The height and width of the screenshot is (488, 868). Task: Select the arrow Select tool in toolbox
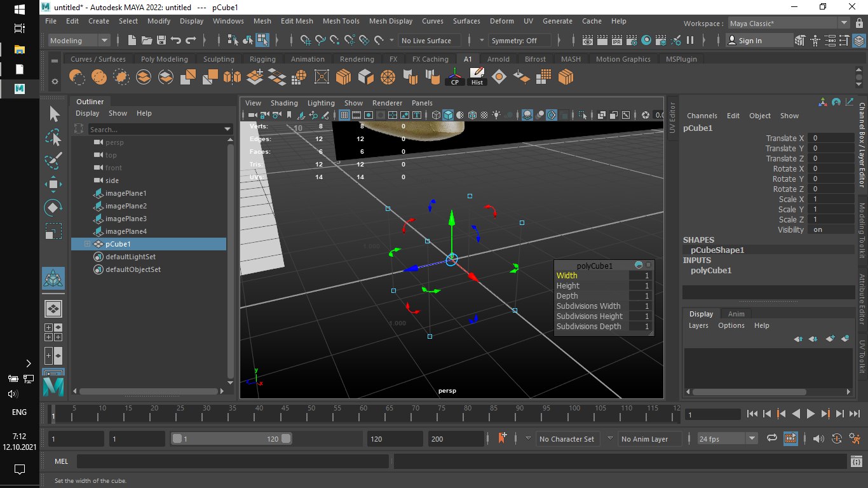click(54, 114)
